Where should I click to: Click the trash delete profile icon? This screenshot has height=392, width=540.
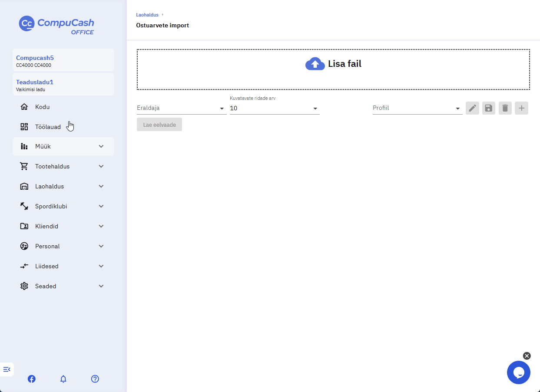[505, 108]
